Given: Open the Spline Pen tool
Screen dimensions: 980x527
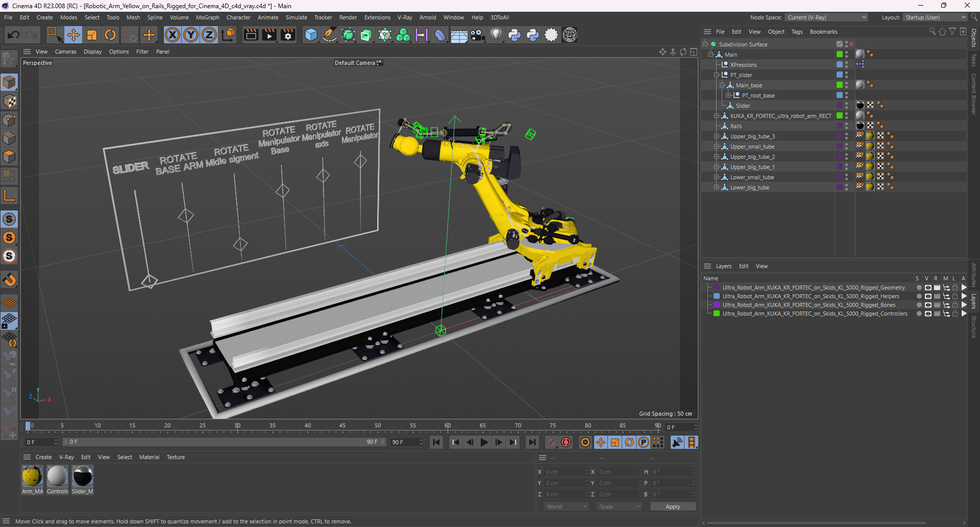Looking at the screenshot, I should [330, 35].
